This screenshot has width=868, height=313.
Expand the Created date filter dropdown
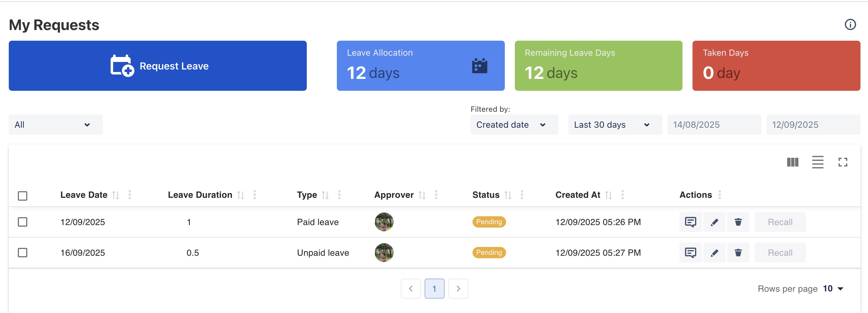pyautogui.click(x=514, y=125)
